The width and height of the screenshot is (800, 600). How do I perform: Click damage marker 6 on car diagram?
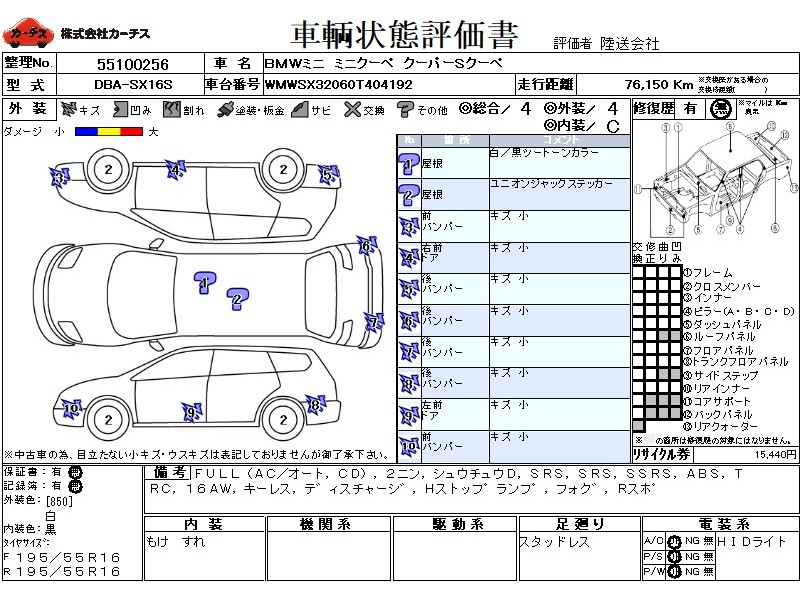366,245
